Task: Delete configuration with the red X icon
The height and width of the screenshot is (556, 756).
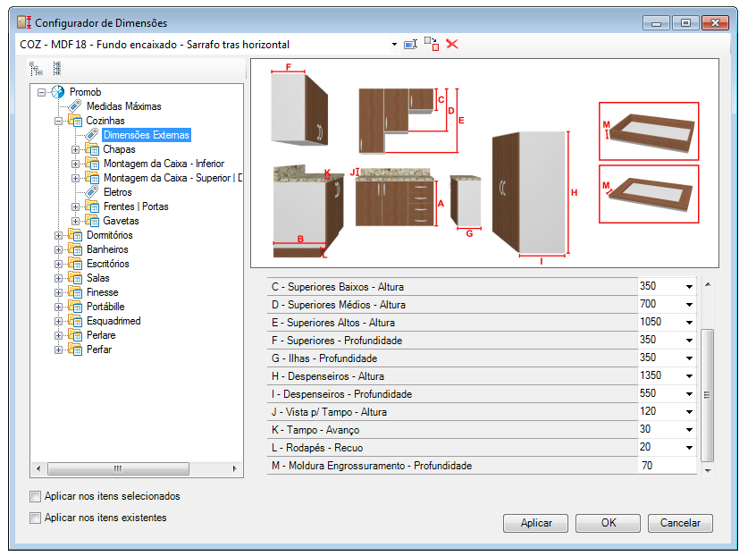Action: 452,44
